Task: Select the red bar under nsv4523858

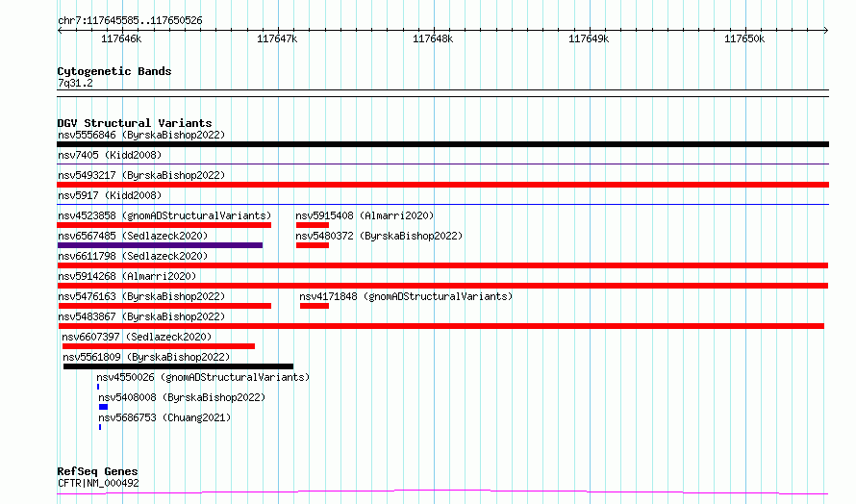Action: pos(164,225)
